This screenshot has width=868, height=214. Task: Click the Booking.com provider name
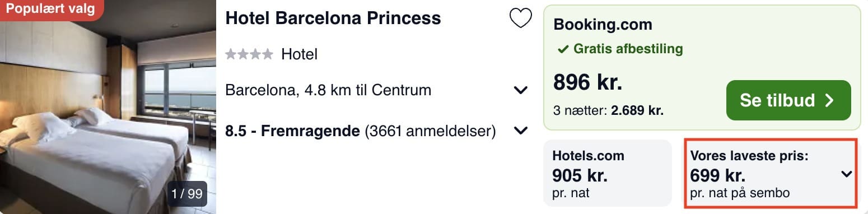(x=603, y=25)
